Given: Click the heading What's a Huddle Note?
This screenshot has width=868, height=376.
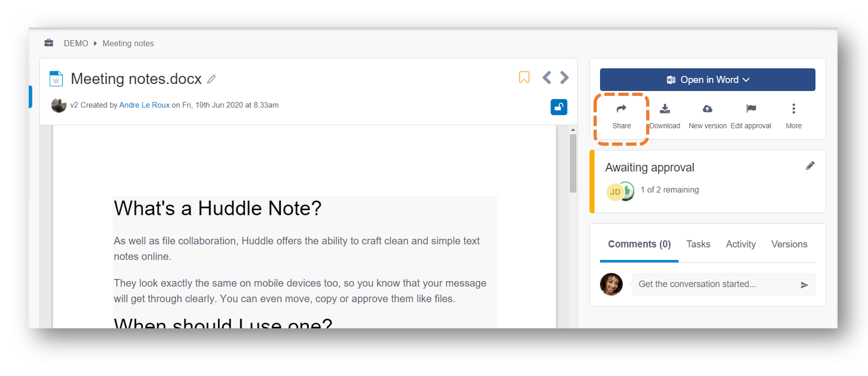Looking at the screenshot, I should click(218, 209).
